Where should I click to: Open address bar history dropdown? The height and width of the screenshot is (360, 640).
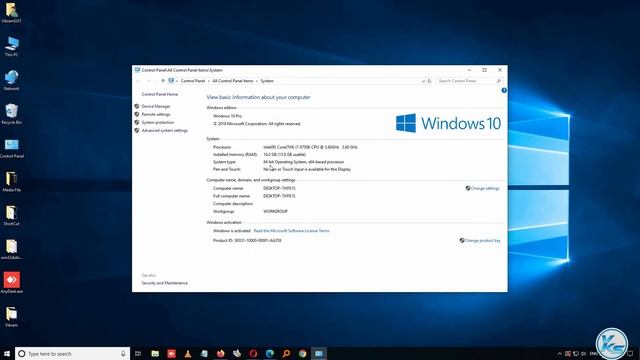pyautogui.click(x=423, y=81)
